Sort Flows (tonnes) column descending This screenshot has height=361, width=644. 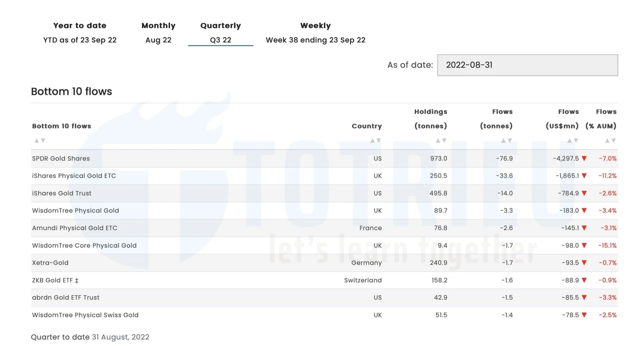coord(510,141)
